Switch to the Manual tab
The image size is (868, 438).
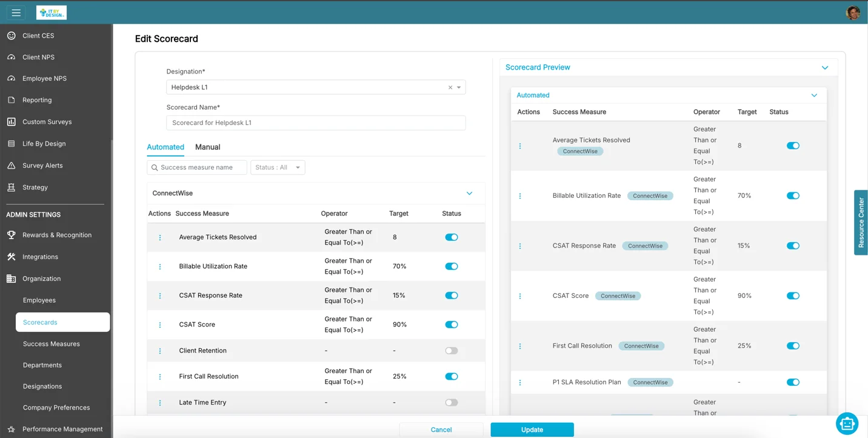click(x=208, y=147)
